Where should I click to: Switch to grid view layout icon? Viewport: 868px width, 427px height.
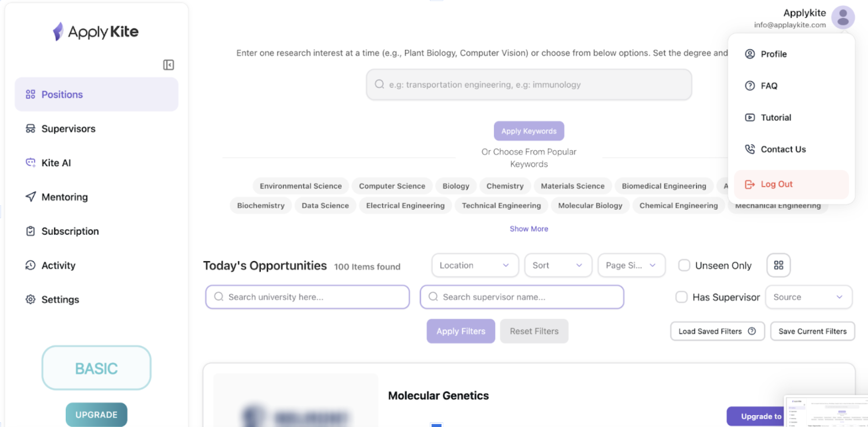tap(778, 265)
